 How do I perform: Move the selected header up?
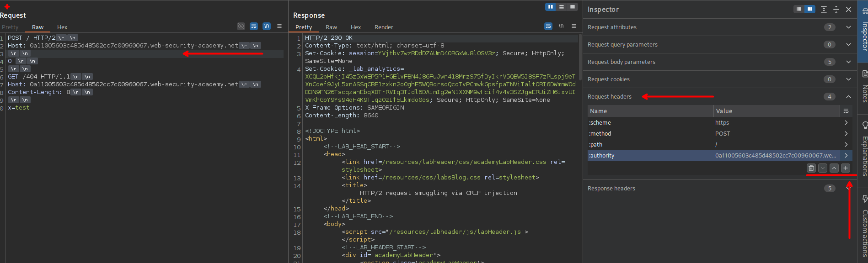pyautogui.click(x=834, y=168)
